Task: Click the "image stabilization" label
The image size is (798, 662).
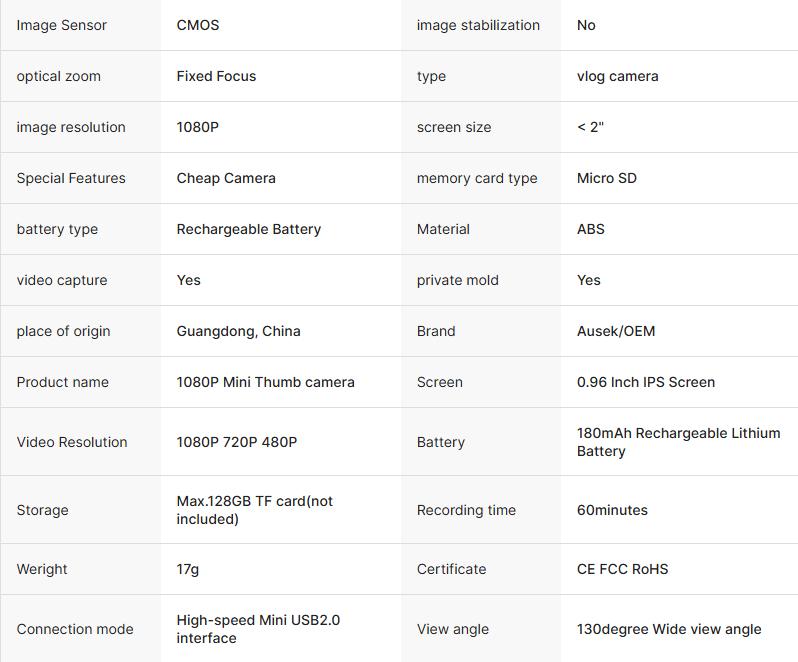Action: [478, 25]
